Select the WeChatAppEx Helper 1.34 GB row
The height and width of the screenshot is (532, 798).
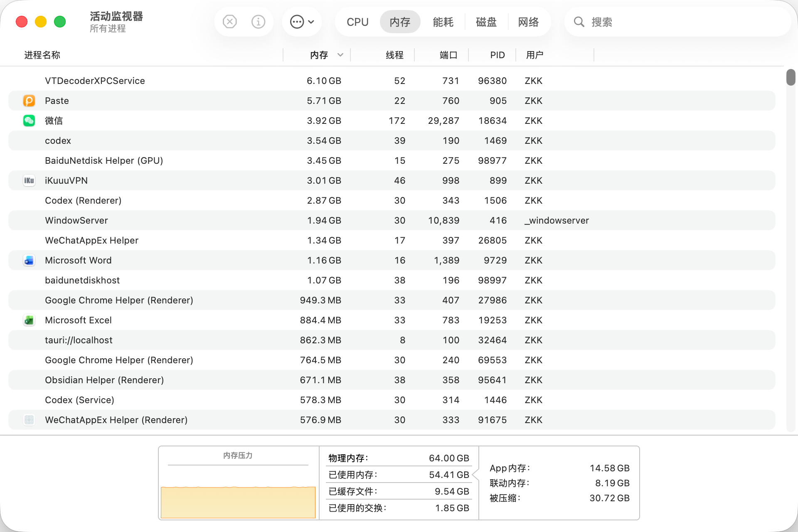click(x=392, y=240)
